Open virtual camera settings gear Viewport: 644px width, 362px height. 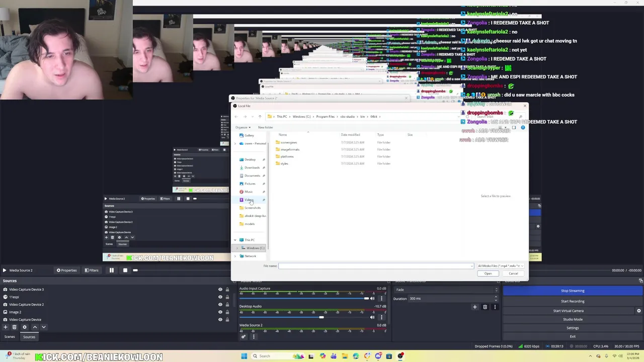639,311
